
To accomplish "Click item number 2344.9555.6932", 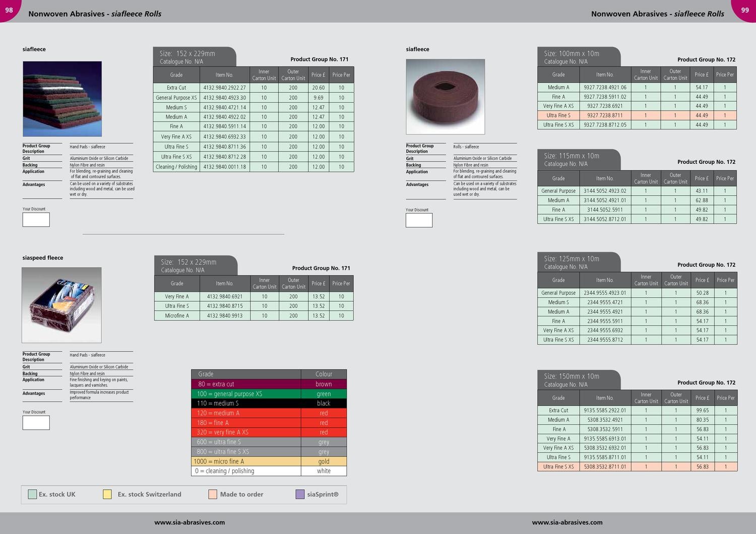I will (605, 330).
